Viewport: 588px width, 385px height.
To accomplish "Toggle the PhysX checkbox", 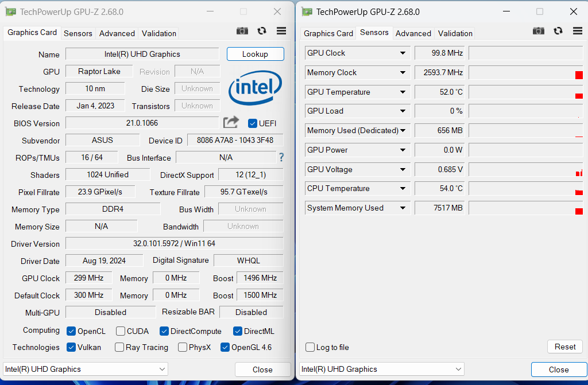I will point(183,347).
